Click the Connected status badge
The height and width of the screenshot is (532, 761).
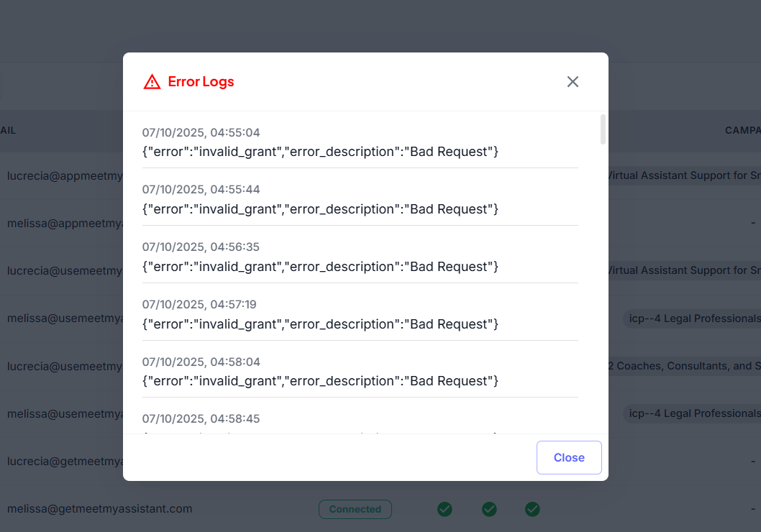click(355, 509)
